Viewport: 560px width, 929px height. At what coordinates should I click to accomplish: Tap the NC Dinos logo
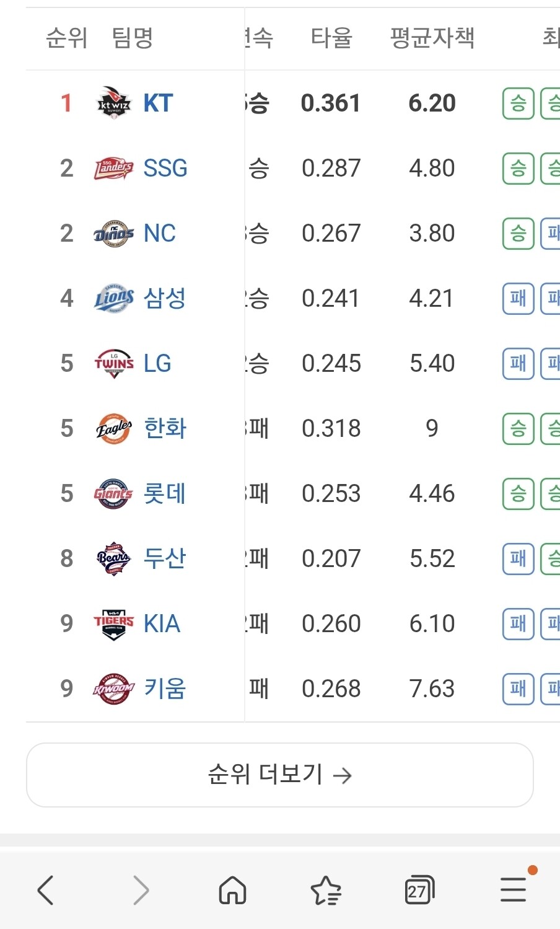tap(114, 233)
